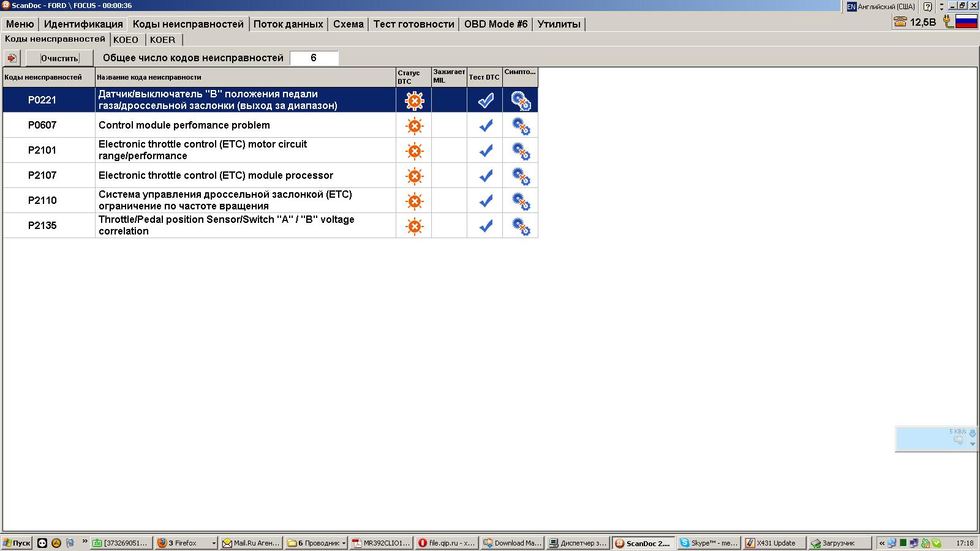Click the Название кода неисправности column header
Image resolution: width=980 pixels, height=551 pixels.
tap(246, 77)
